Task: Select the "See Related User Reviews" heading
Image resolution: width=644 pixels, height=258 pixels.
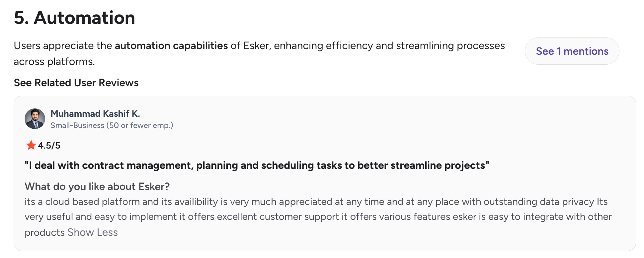Action: click(76, 83)
